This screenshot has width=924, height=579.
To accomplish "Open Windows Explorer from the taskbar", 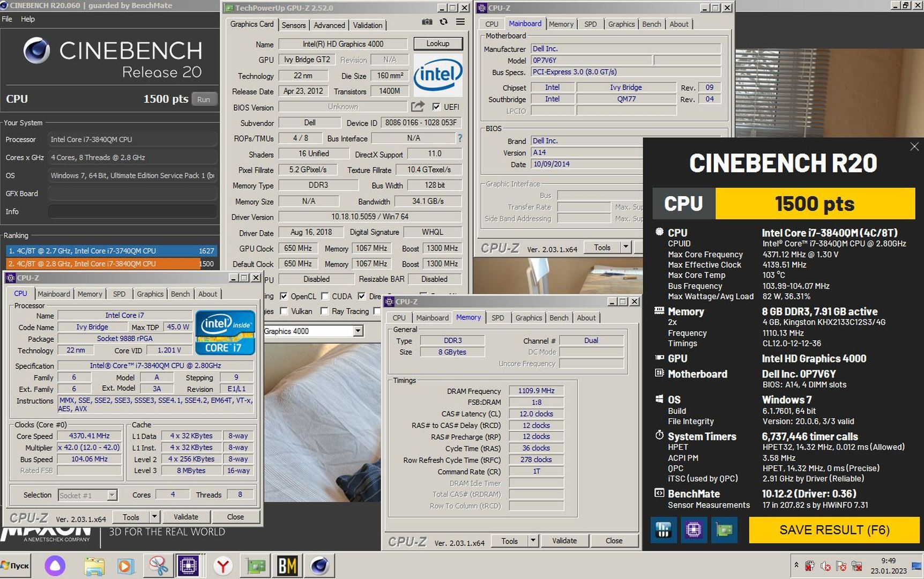I will pyautogui.click(x=94, y=566).
